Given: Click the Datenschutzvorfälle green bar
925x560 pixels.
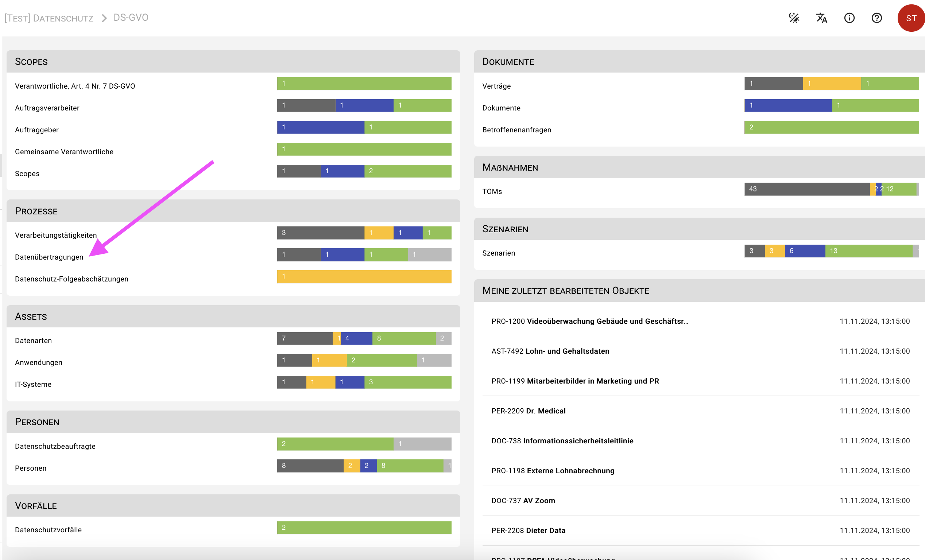Looking at the screenshot, I should [364, 527].
